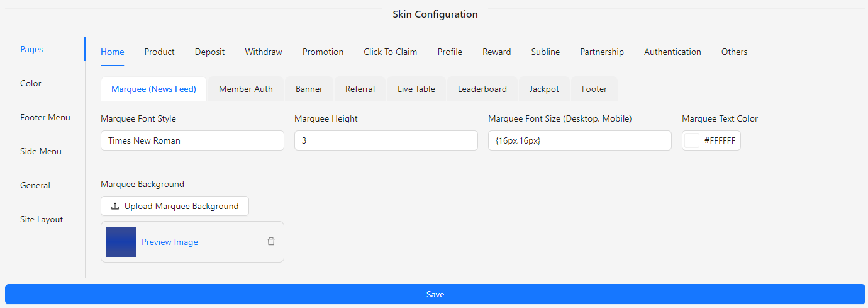Open the Marquee Text Color swatch
868x308 pixels.
click(x=692, y=140)
